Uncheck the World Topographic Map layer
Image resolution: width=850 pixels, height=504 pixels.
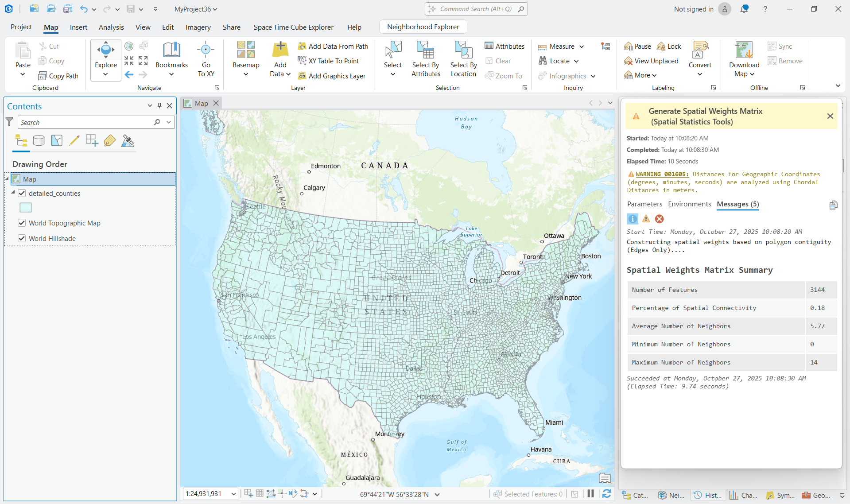click(22, 223)
